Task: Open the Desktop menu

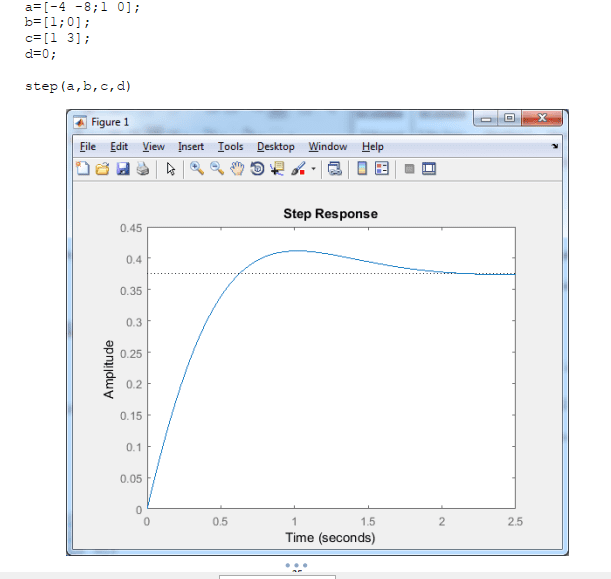Action: tap(275, 147)
